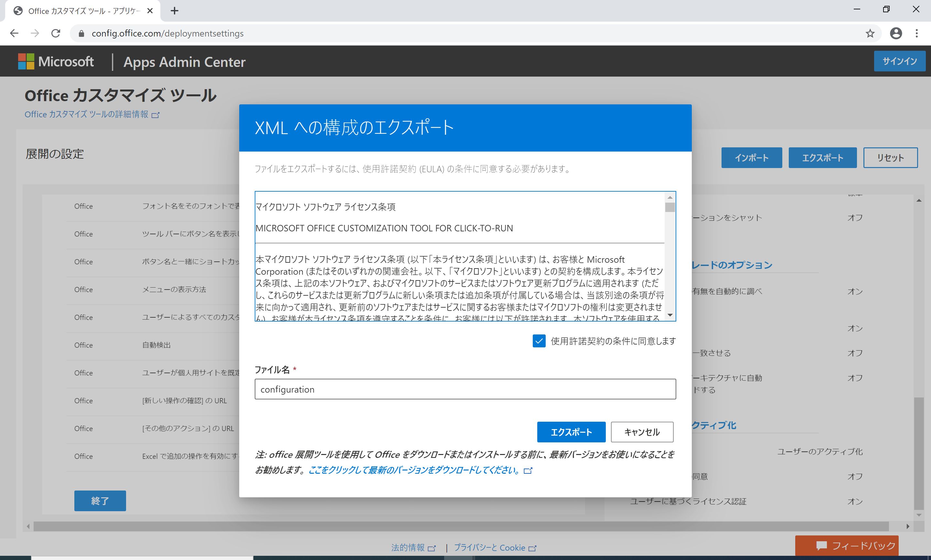Screen dimensions: 931x560
Task: Click the browser back arrow
Action: coord(14,33)
